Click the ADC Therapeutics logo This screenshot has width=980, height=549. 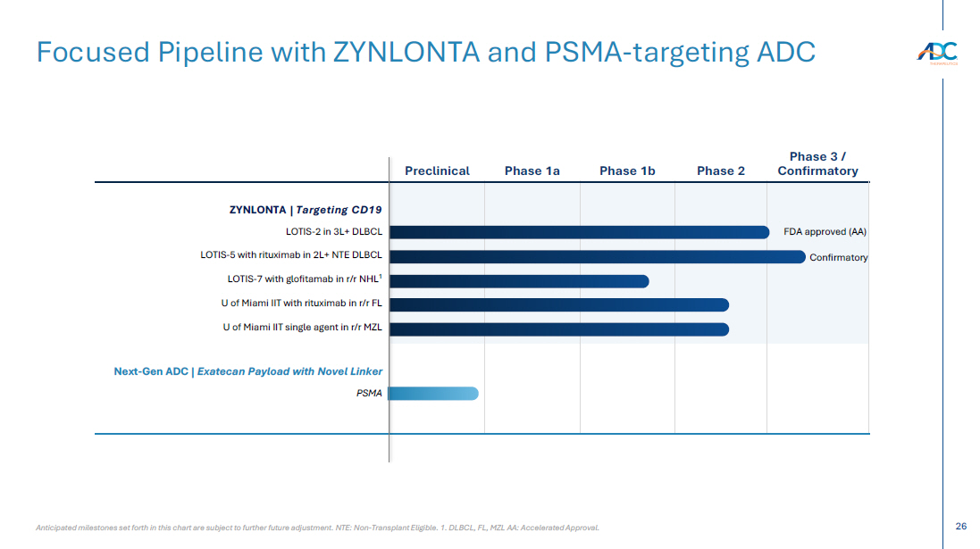(936, 53)
